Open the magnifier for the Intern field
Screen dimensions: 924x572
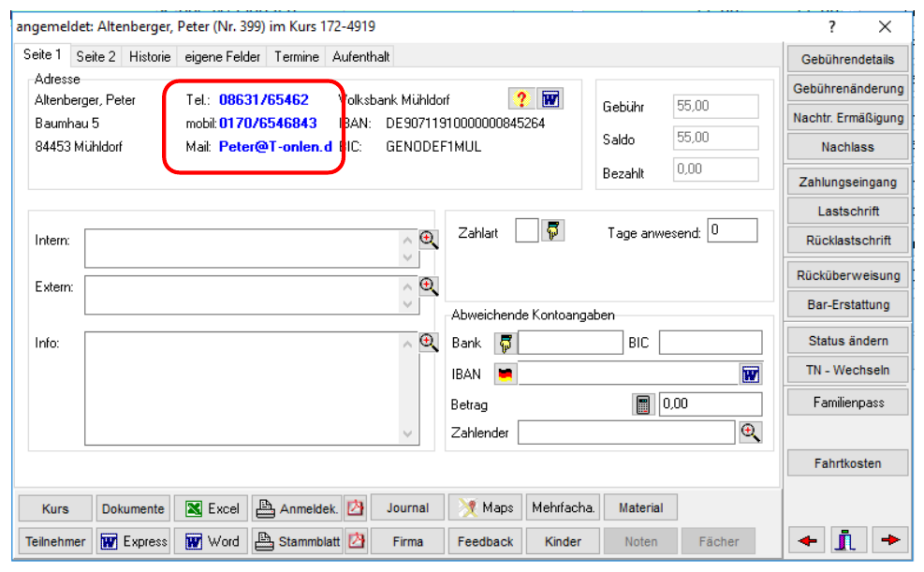429,240
